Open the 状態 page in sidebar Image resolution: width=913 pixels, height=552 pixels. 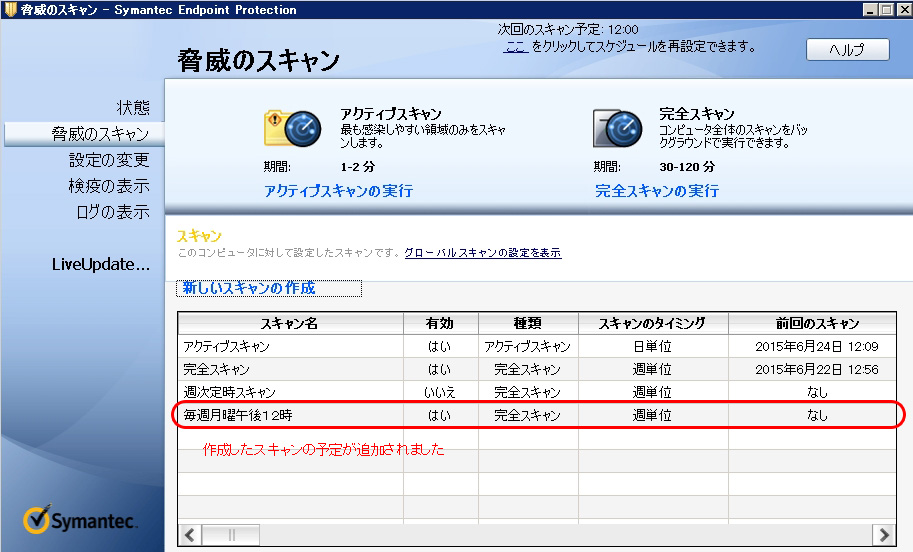[x=133, y=108]
